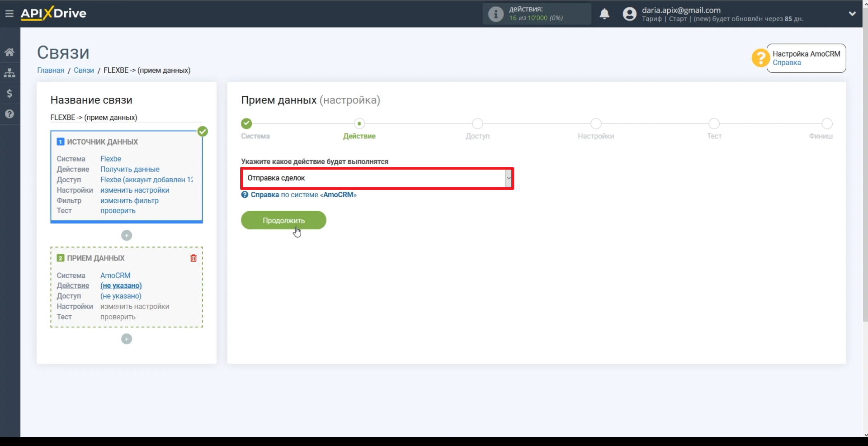Screen dimensions: 868x446
Task: Go to the Система step
Action: tap(246, 123)
